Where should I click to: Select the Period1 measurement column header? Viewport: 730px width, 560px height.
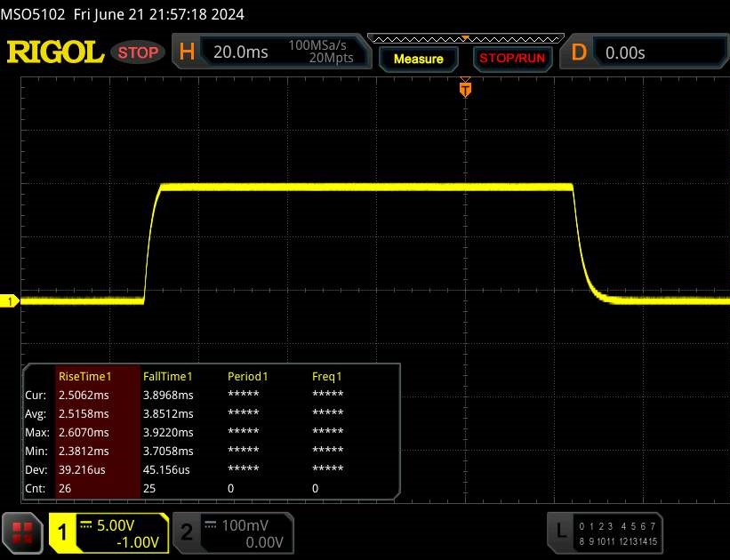point(248,376)
